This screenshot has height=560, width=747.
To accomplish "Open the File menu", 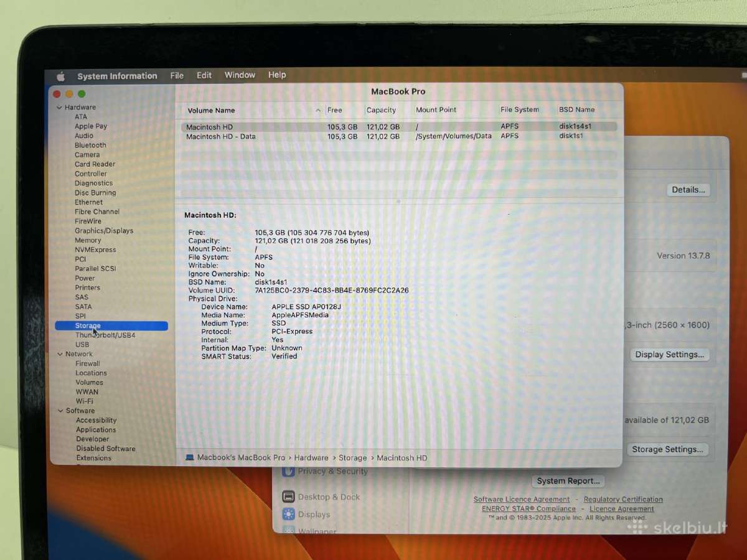I will point(177,75).
